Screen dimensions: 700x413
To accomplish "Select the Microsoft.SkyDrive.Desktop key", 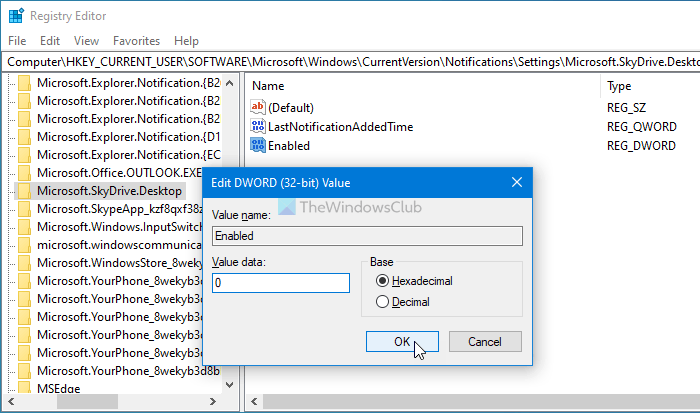I will 109,191.
